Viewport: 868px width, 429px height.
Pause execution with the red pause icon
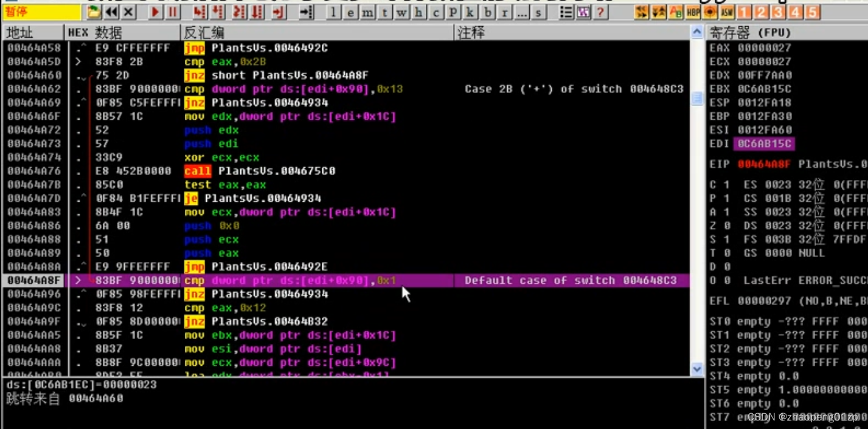173,12
